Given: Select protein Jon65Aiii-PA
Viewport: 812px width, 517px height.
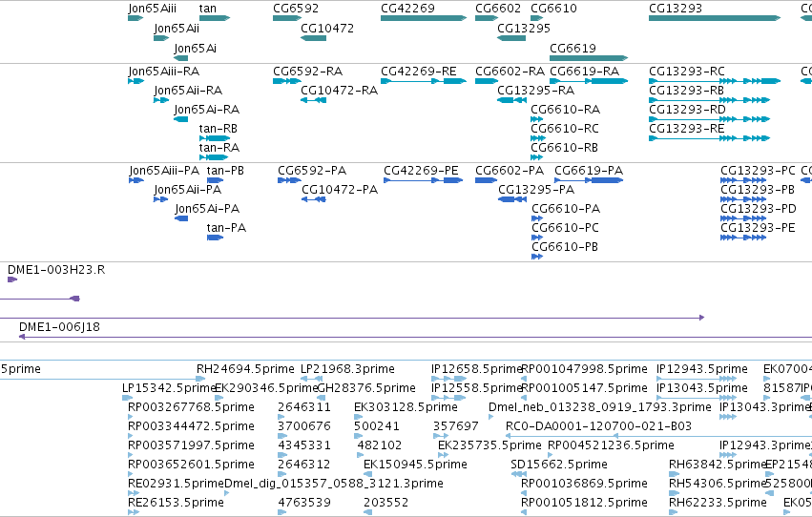Looking at the screenshot, I should [135, 180].
